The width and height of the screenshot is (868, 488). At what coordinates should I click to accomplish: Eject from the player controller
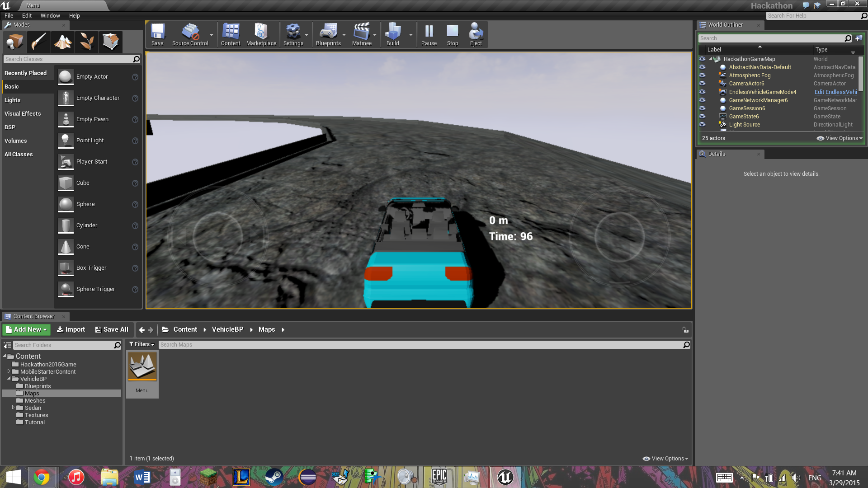pos(476,35)
